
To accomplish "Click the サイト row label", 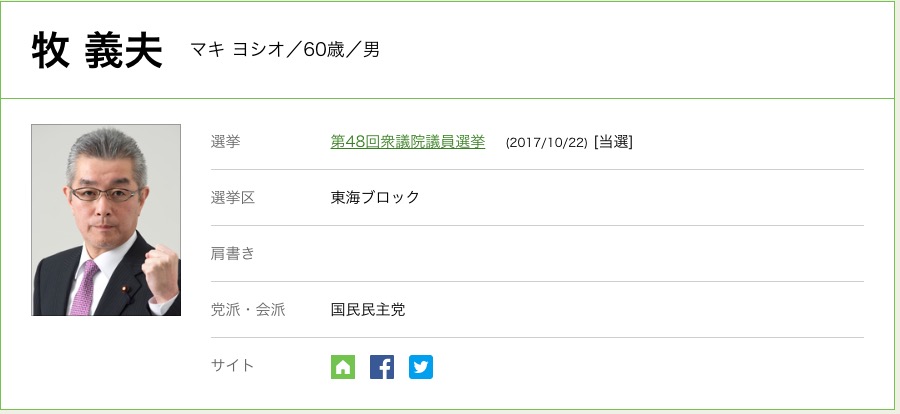I will coord(233,366).
